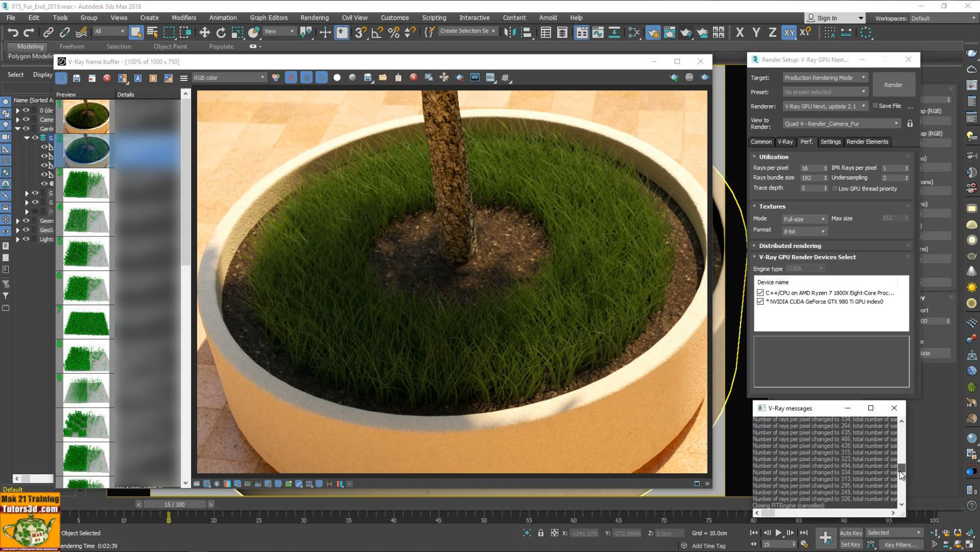Viewport: 980px width, 552px height.
Task: Open the Curve Editor icon
Action: [x=598, y=33]
